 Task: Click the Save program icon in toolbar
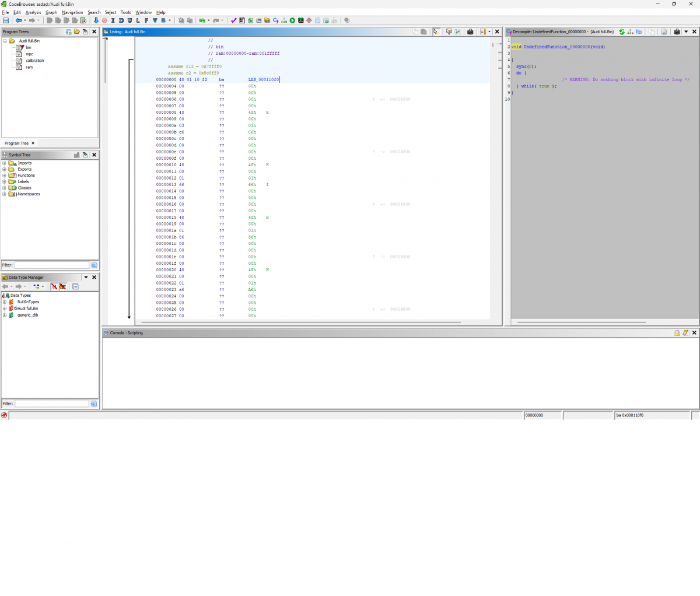coord(6,20)
